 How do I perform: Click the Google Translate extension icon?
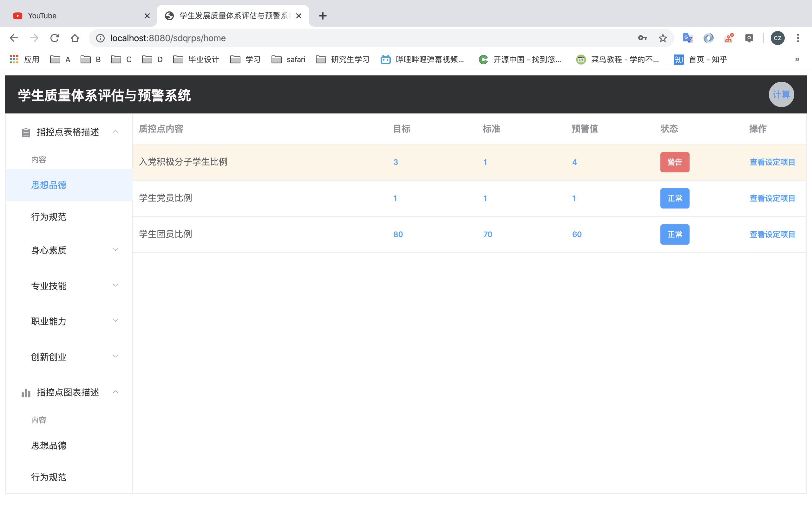pos(688,38)
